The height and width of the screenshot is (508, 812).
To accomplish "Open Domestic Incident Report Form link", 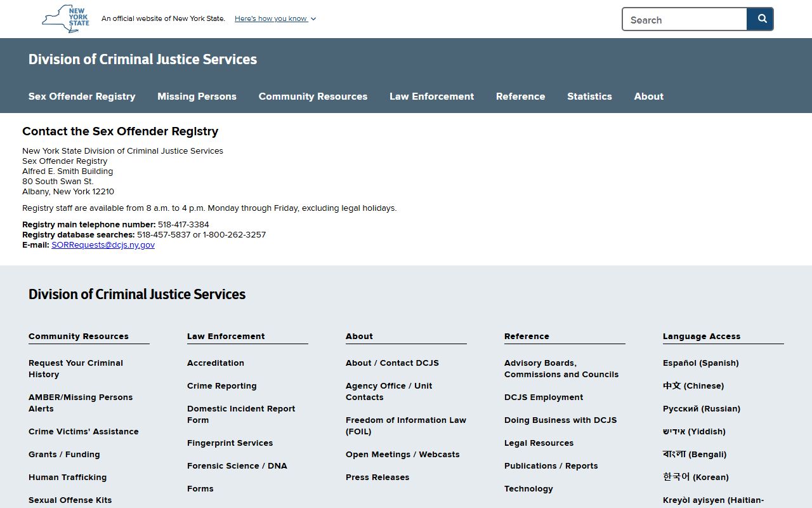I will [241, 414].
